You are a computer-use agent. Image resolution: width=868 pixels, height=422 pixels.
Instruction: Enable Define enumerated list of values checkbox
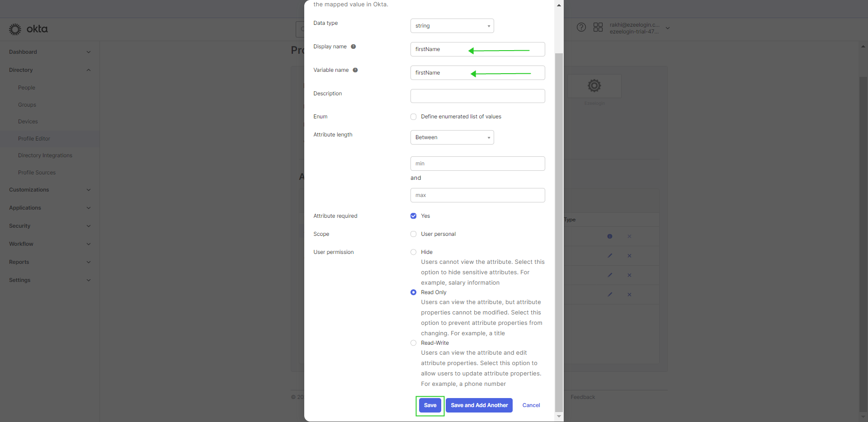pos(413,117)
